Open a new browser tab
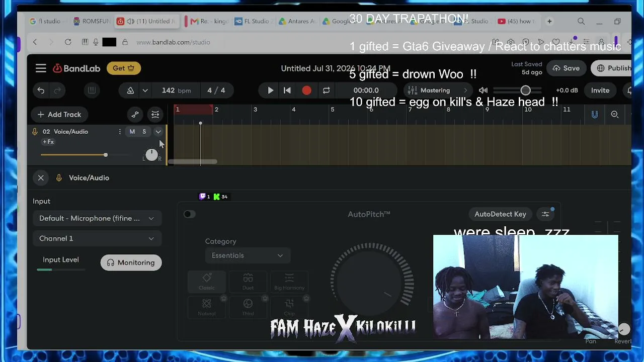The height and width of the screenshot is (362, 644). pos(549,21)
